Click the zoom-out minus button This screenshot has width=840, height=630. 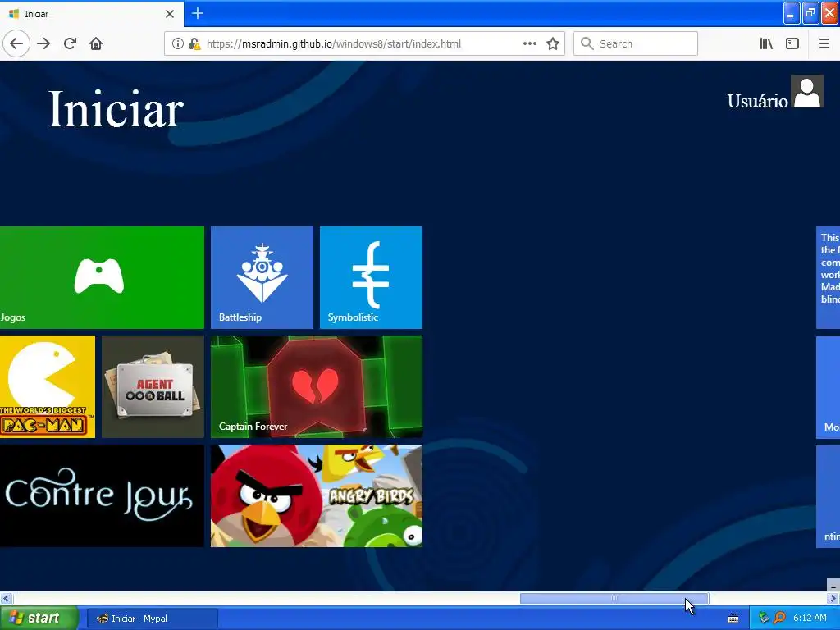833,586
